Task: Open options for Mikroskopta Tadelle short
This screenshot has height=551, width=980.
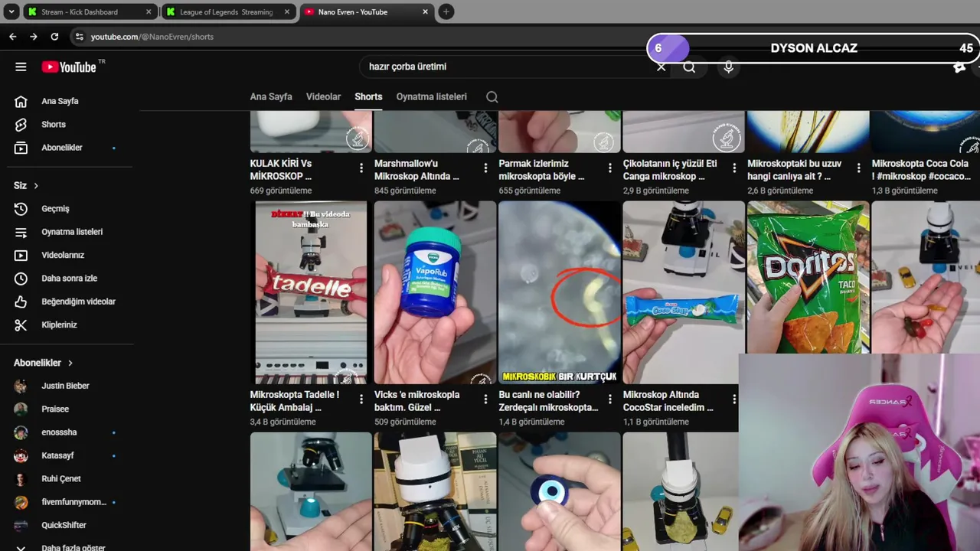Action: [x=361, y=399]
